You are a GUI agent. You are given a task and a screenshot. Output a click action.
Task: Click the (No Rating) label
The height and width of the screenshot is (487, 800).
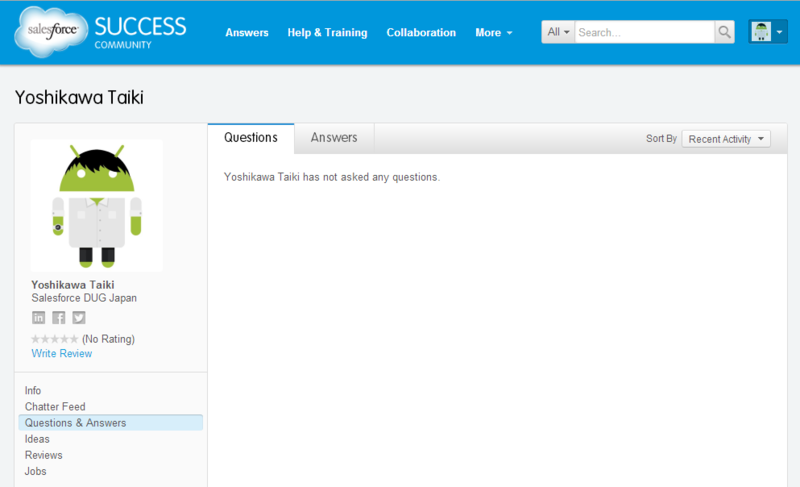point(108,339)
